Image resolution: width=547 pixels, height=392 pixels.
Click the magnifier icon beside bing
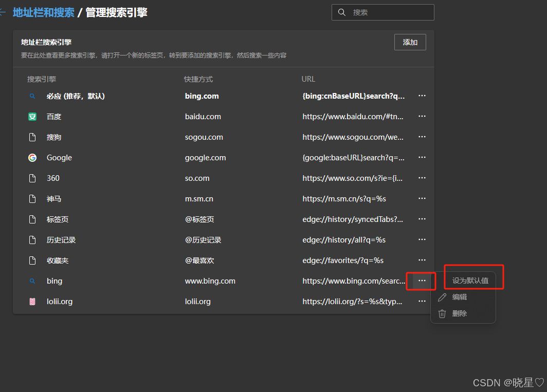coord(32,281)
